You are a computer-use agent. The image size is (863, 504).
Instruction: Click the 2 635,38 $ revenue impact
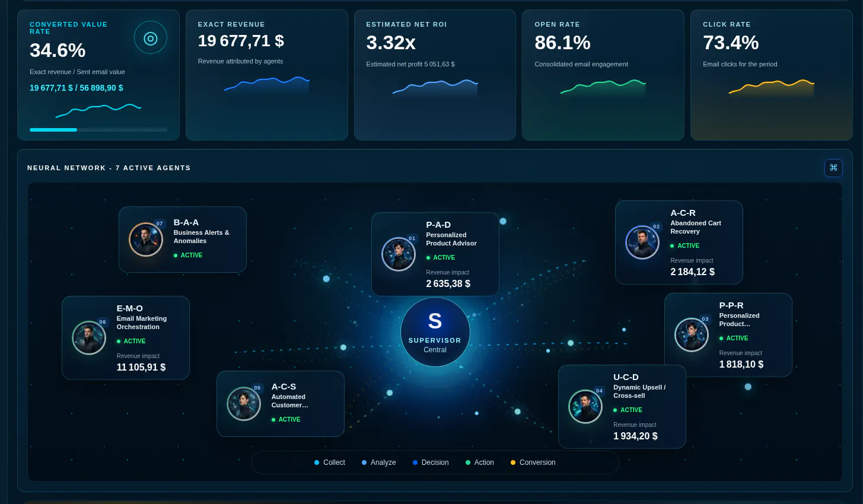tap(448, 284)
